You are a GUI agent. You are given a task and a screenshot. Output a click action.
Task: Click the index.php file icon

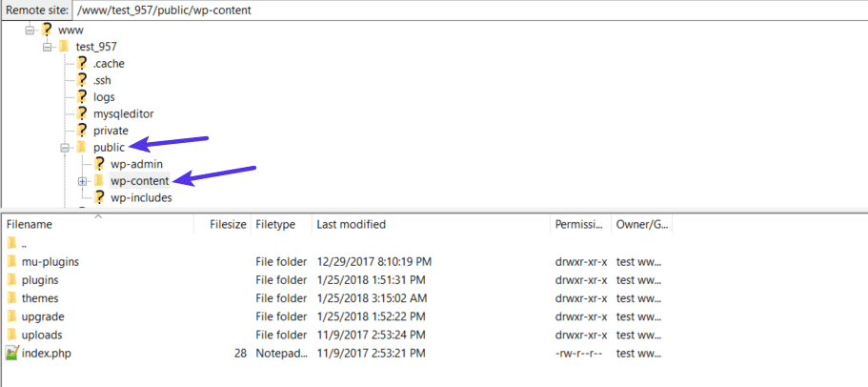(11, 353)
